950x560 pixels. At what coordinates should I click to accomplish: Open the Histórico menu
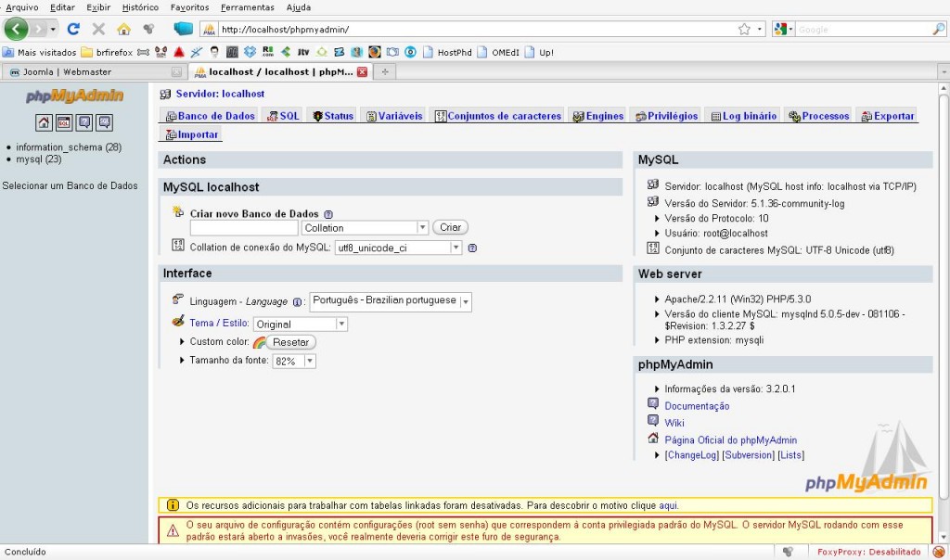[x=140, y=7]
